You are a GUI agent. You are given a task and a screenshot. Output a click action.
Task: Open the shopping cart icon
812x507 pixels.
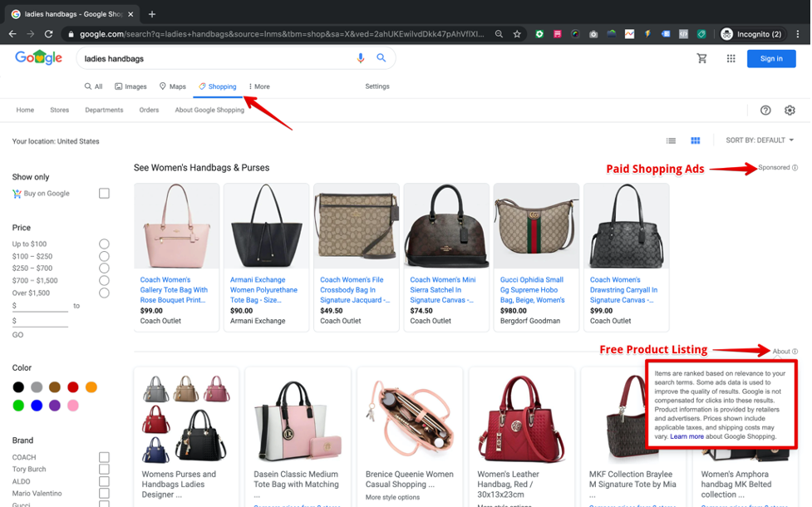click(x=701, y=58)
